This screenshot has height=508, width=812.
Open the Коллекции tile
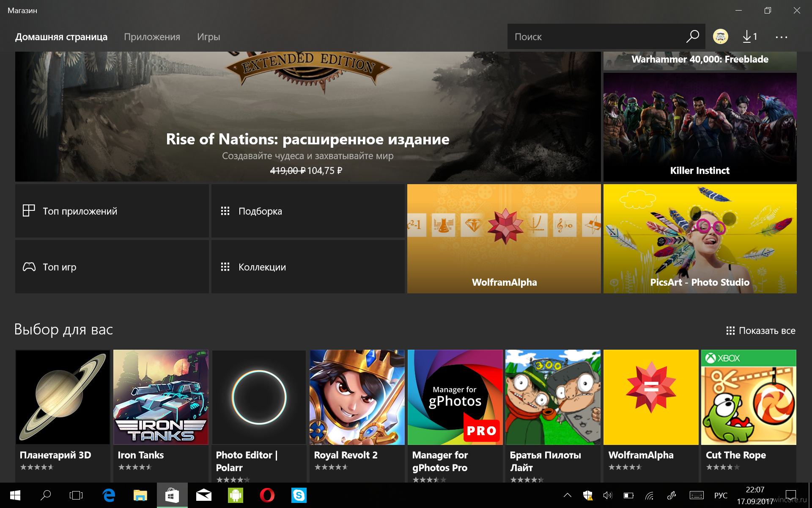pyautogui.click(x=308, y=267)
